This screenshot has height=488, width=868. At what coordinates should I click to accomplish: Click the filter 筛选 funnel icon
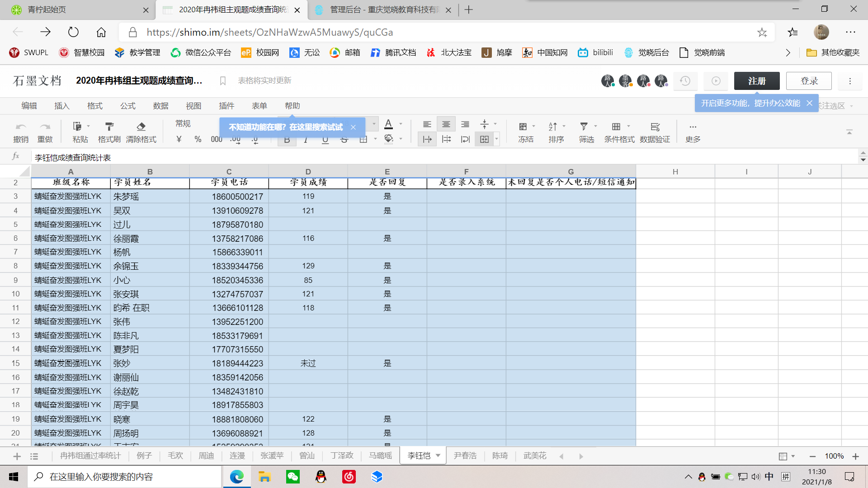coord(584,127)
